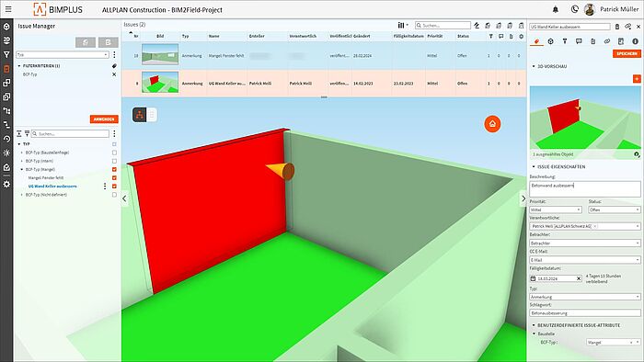Open the comments tab icon in details panel
This screenshot has height=362, width=644.
click(579, 41)
